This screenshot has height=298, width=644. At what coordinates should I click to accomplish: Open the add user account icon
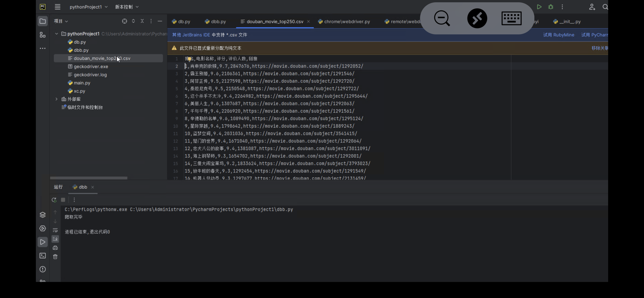point(592,7)
